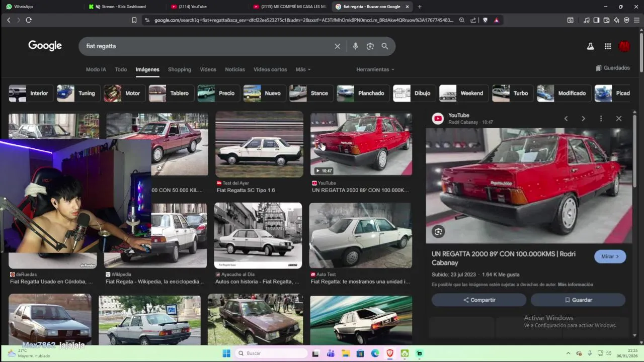Expand the Más search filter dropdown
The image size is (644, 362).
click(x=303, y=69)
